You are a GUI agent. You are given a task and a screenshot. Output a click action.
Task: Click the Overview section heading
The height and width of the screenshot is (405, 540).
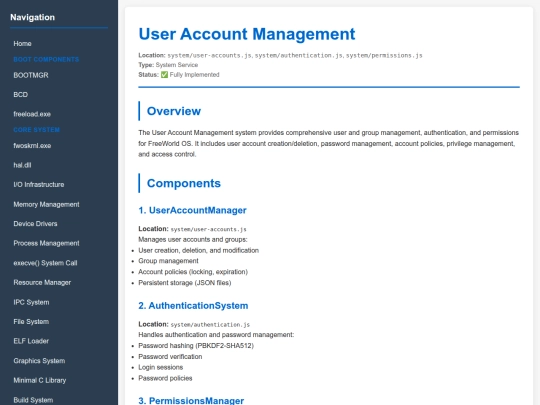pyautogui.click(x=174, y=111)
